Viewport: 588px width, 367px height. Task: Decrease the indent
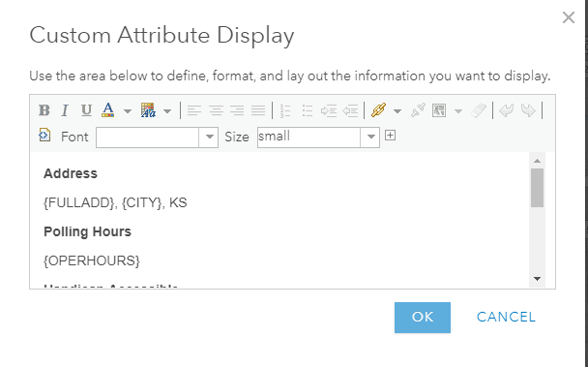click(x=350, y=110)
